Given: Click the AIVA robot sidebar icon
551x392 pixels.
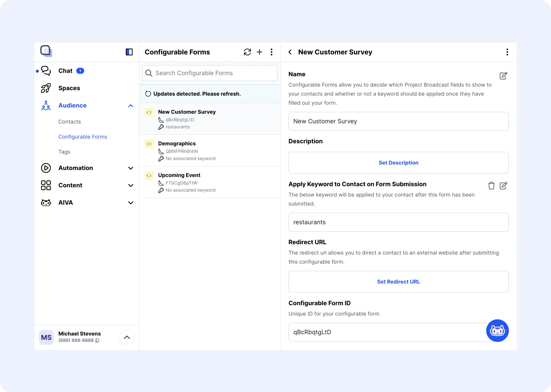Looking at the screenshot, I should (46, 203).
